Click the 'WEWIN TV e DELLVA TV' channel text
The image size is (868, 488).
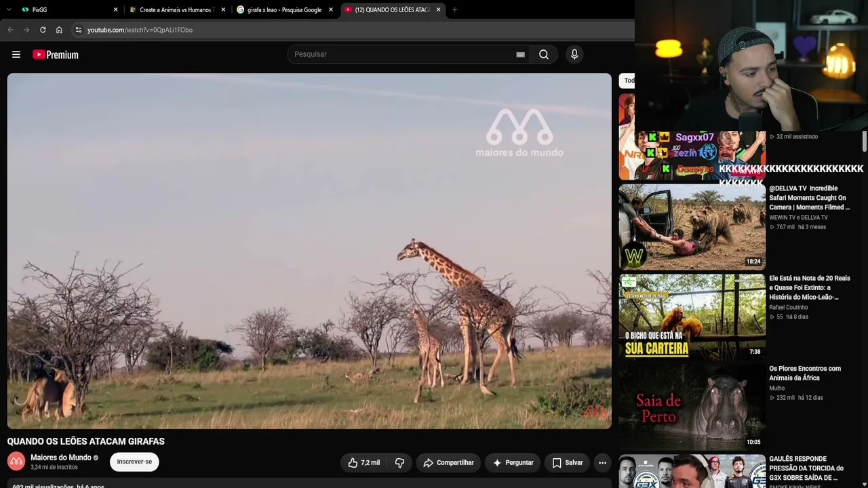798,218
